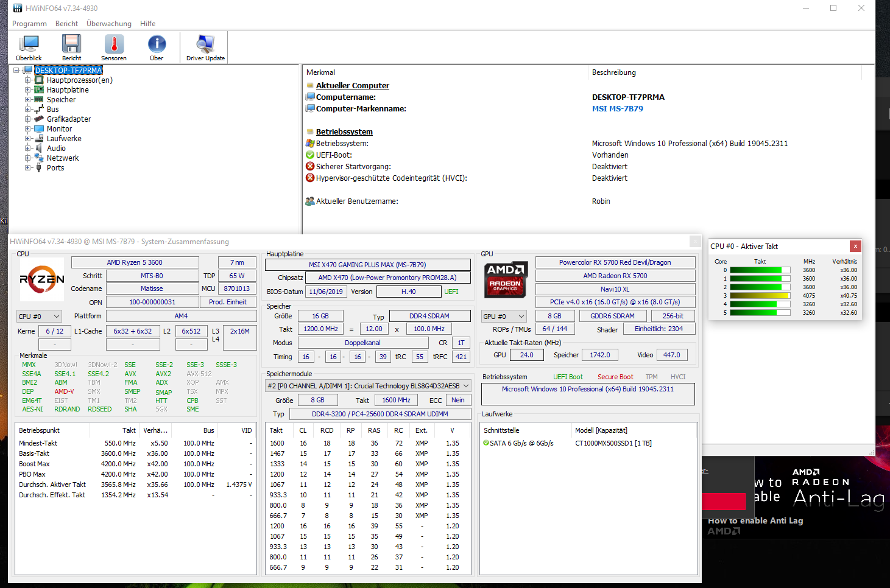The image size is (890, 588).
Task: Click the DDR4-3200 / PC4-25600 type field
Action: pyautogui.click(x=380, y=414)
